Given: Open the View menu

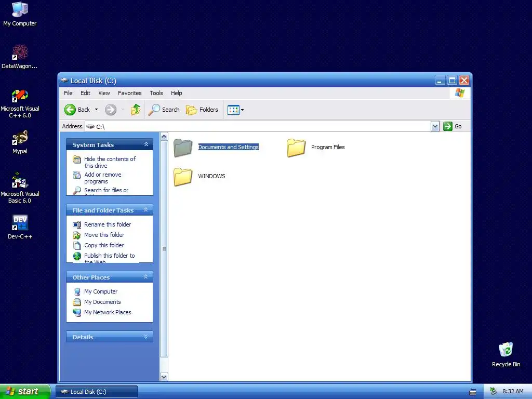Looking at the screenshot, I should point(104,93).
